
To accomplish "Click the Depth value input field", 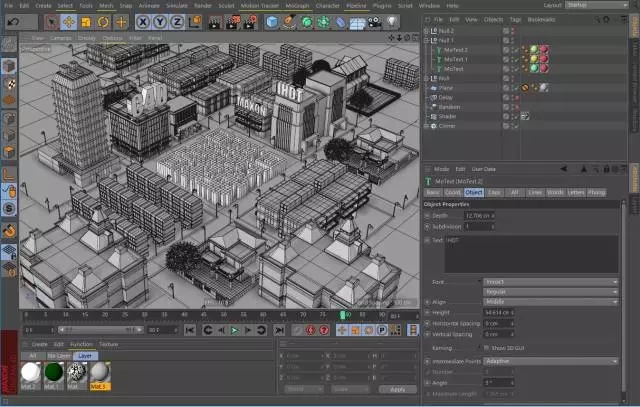I will pos(477,215).
